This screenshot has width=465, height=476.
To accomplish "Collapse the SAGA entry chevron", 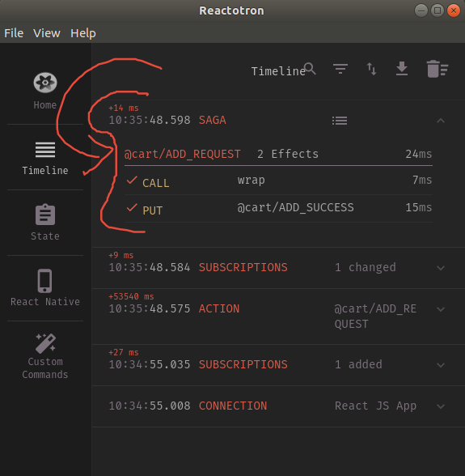I will [x=441, y=121].
